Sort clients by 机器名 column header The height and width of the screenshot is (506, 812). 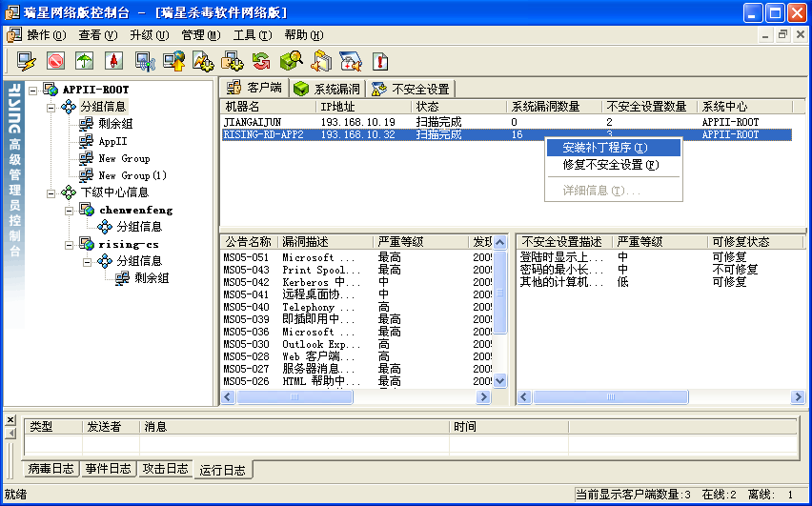click(x=268, y=107)
